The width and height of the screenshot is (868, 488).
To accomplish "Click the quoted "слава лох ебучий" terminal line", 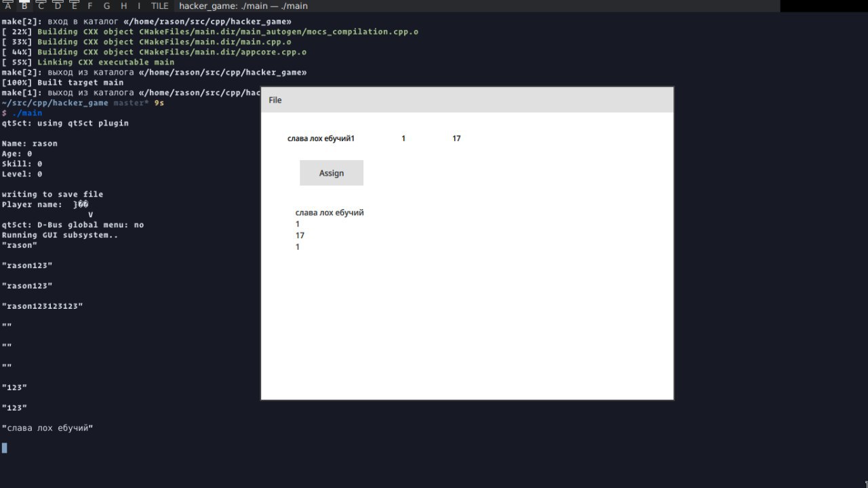I will [47, 428].
